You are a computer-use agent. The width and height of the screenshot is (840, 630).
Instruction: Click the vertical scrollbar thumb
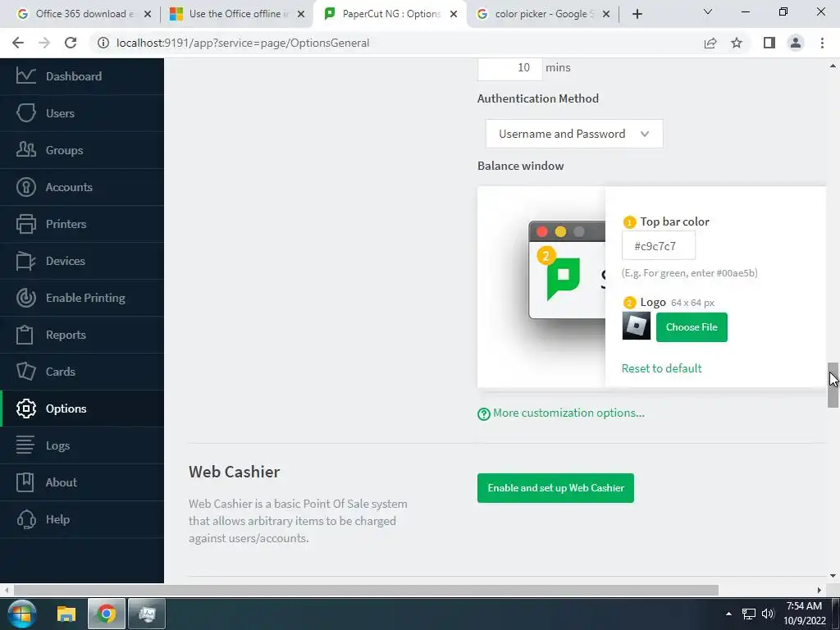tap(833, 386)
